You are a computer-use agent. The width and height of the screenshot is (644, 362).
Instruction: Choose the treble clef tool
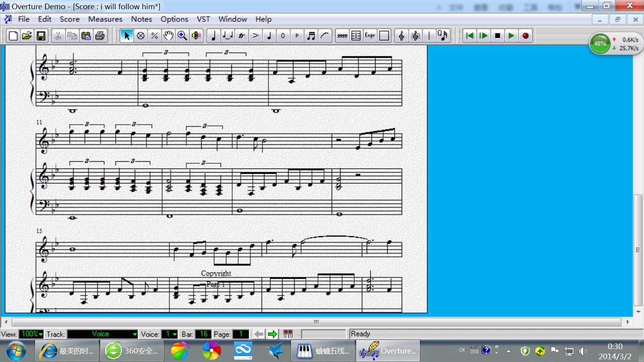401,36
